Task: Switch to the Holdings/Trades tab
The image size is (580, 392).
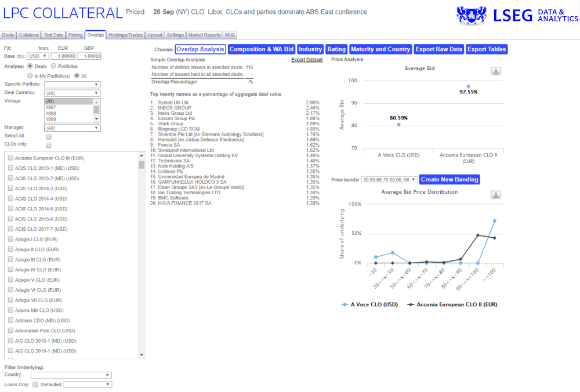Action: point(126,35)
